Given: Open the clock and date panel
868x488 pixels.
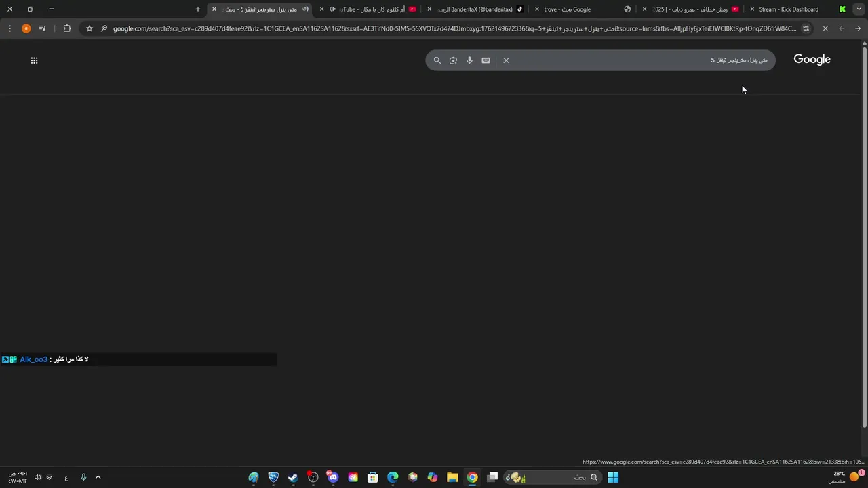Looking at the screenshot, I should [x=17, y=477].
